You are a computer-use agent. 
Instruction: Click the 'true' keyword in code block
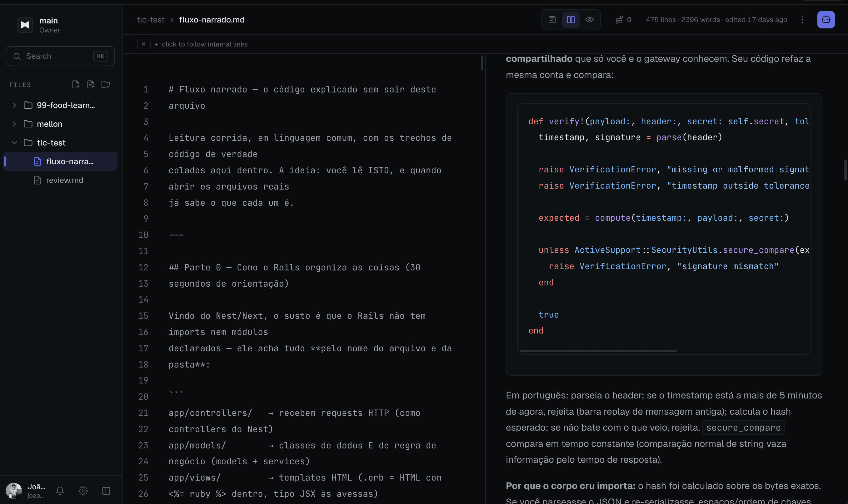548,315
